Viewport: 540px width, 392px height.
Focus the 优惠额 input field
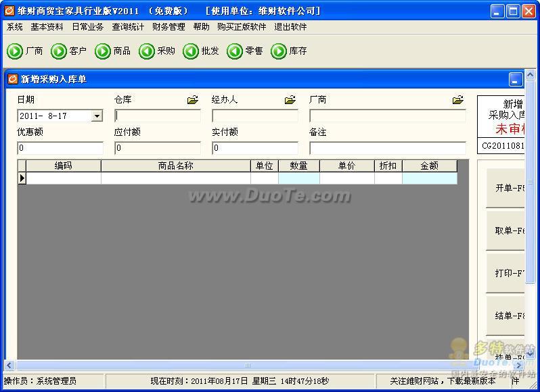tap(60, 148)
